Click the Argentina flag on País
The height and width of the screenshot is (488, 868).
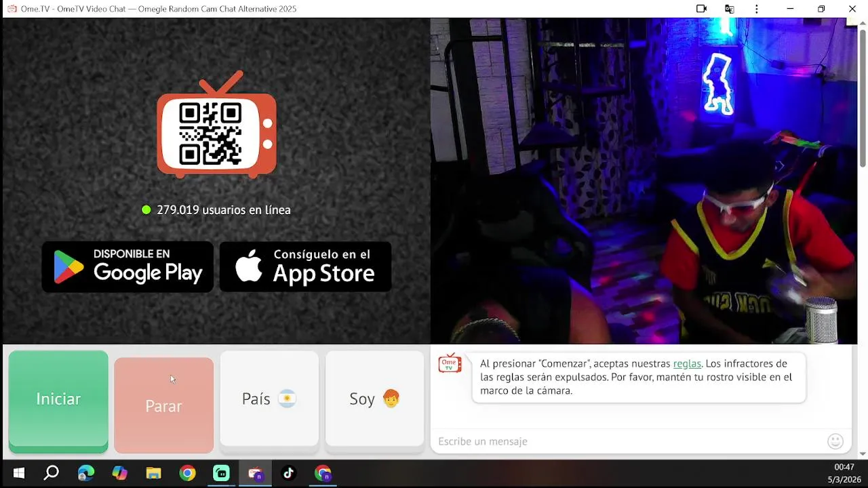(288, 399)
